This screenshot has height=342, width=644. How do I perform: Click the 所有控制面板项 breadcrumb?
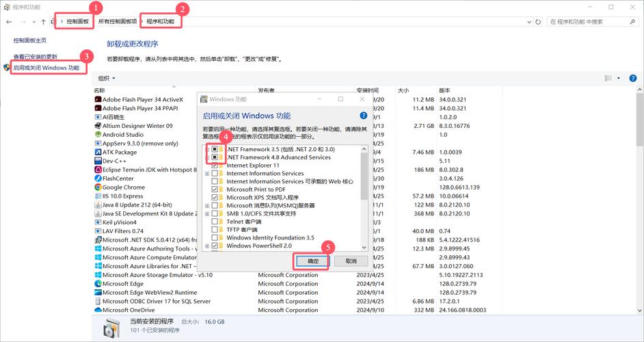[x=118, y=21]
